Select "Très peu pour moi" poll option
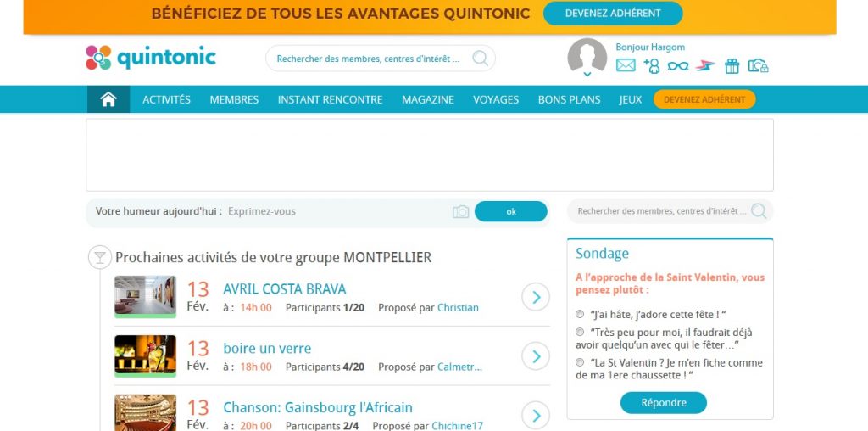Screen dimensions: 868x431 point(580,333)
